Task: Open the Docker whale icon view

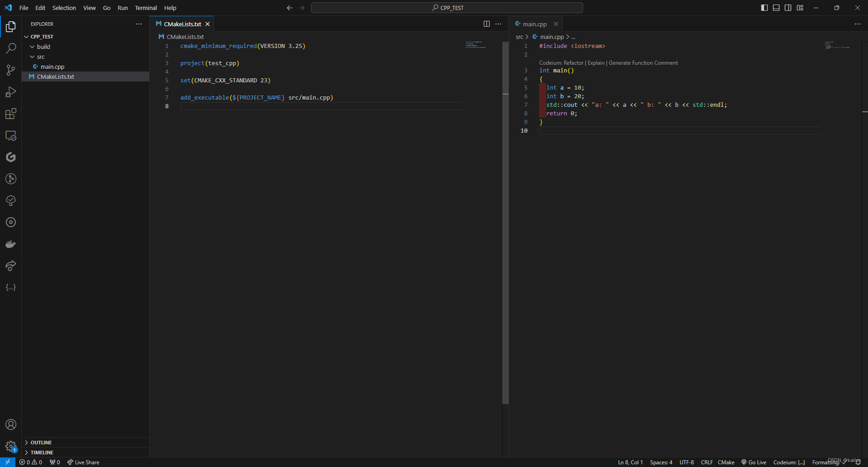Action: 11,244
